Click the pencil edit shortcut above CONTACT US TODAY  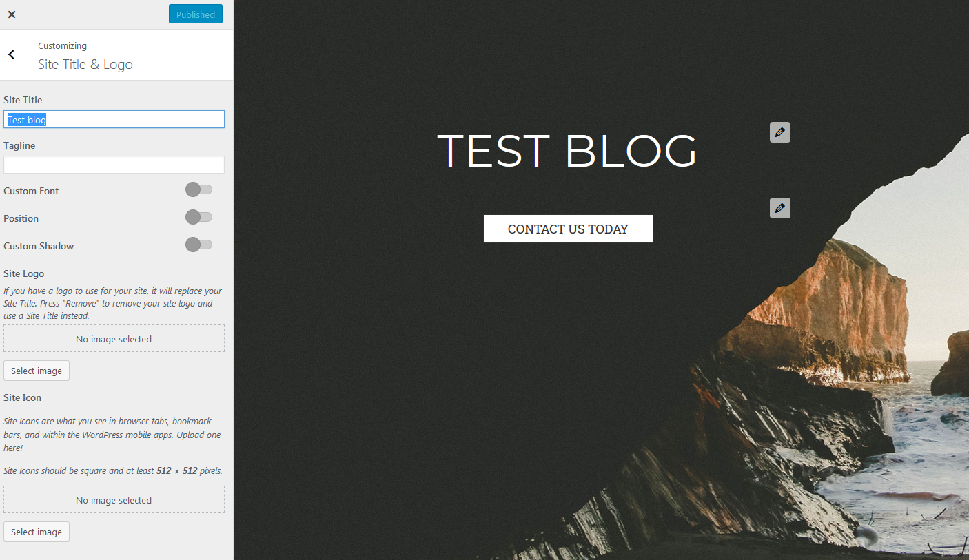(779, 208)
